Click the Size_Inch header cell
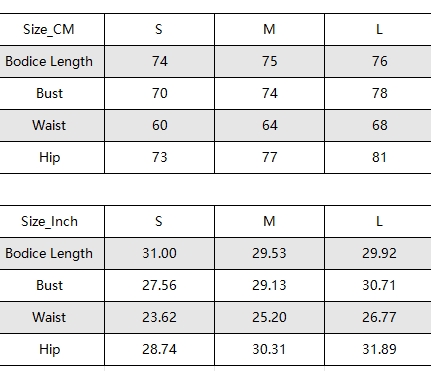This screenshot has width=431, height=371. click(x=49, y=221)
